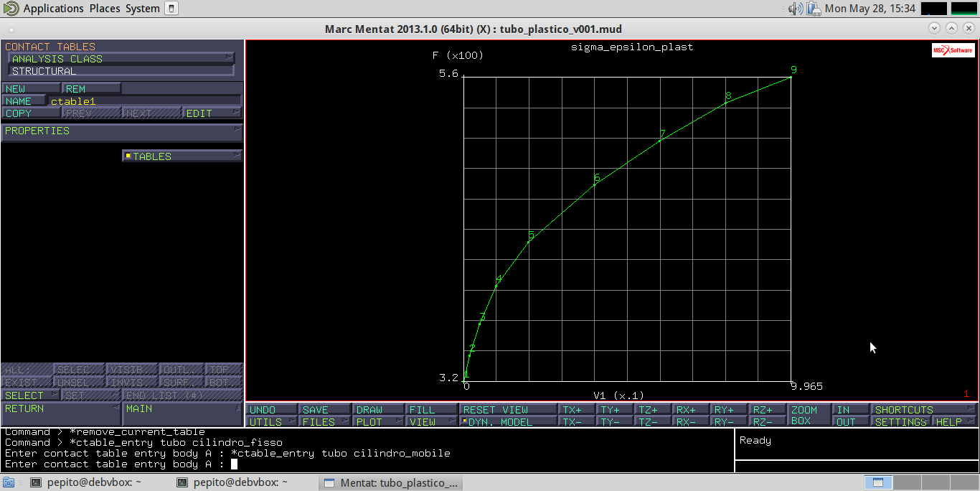Click COPY to duplicate the contact table

31,113
